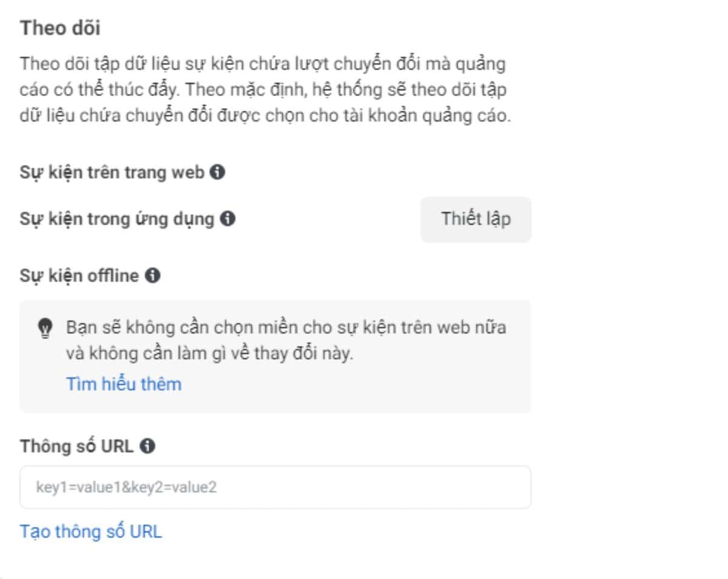Click the tip line "và không cần làm gì"
728x579 pixels.
click(x=209, y=354)
